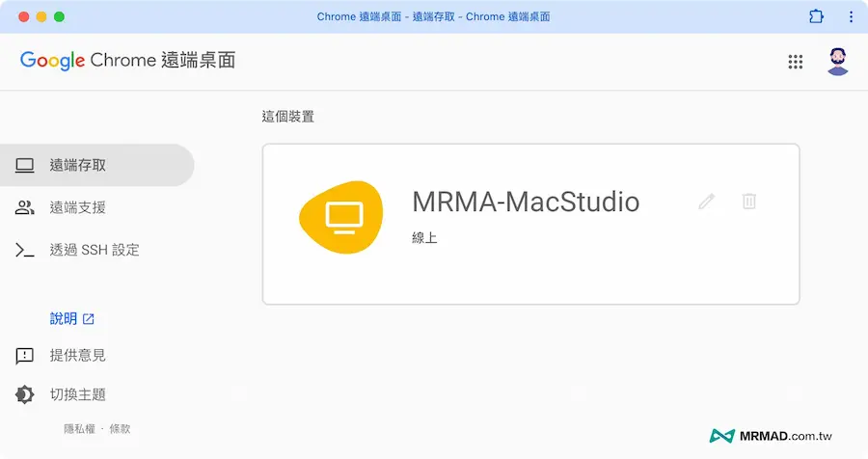
Task: Click the yellow monitor device icon
Action: (x=341, y=217)
